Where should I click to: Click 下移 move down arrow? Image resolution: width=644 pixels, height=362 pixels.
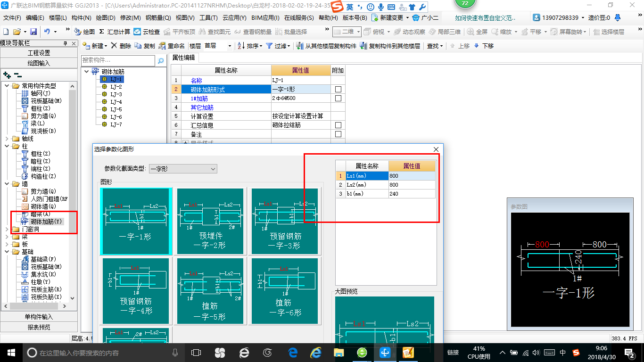click(x=484, y=46)
